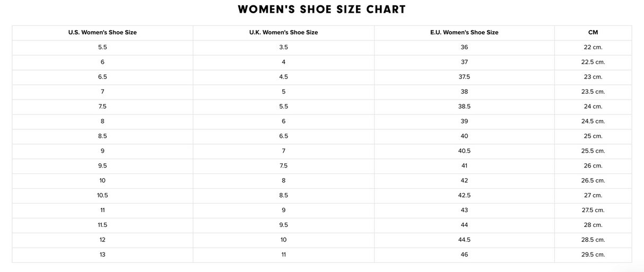Click the U.S. Women's Shoe Size header
Image resolution: width=644 pixels, height=272 pixels.
[102, 32]
